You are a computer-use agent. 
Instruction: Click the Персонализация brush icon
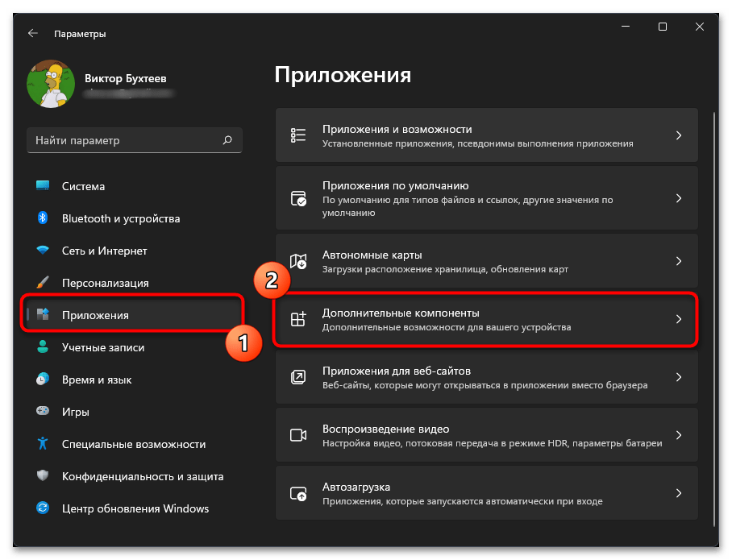point(43,282)
